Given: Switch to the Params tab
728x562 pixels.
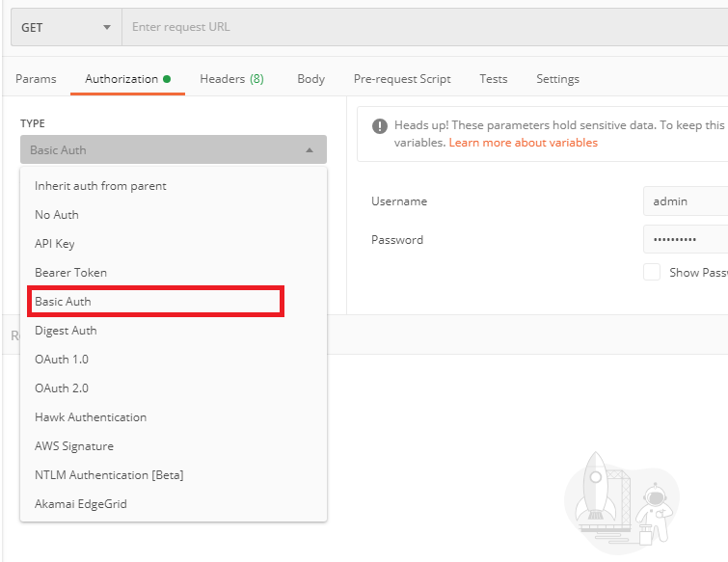Looking at the screenshot, I should point(36,79).
